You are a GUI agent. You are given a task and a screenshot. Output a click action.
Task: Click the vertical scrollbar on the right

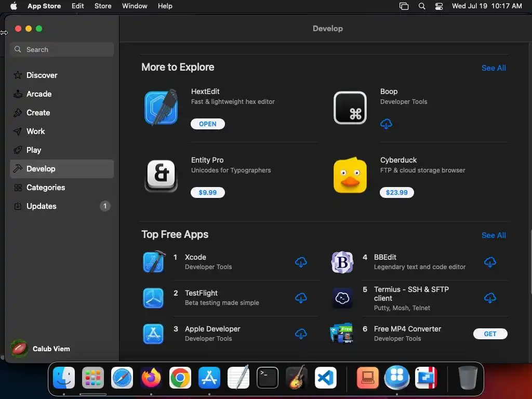tap(530, 261)
